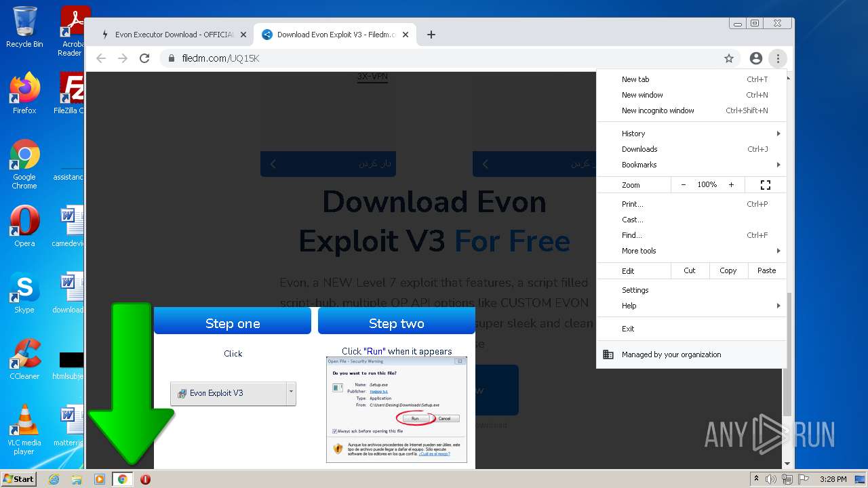Click Chrome taskbar button

123,479
